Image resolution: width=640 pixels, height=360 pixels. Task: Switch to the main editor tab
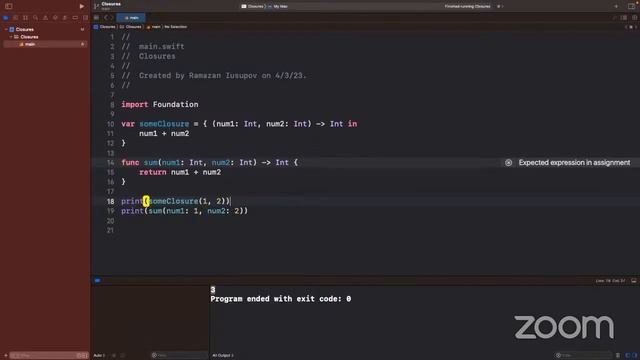[131, 18]
